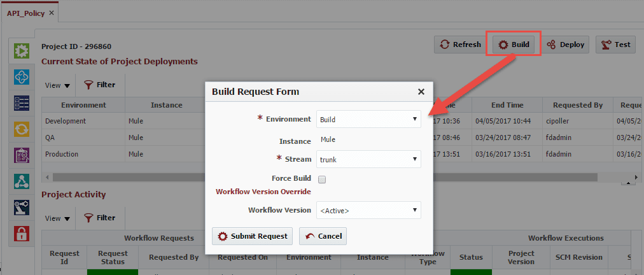Open View menu in Project Deployments section

tap(57, 85)
